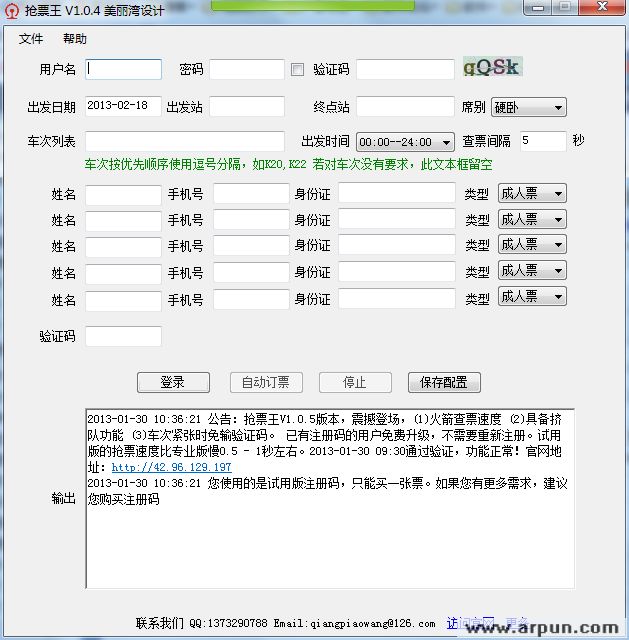
Task: Click the 终点站 destination station field
Action: point(404,106)
